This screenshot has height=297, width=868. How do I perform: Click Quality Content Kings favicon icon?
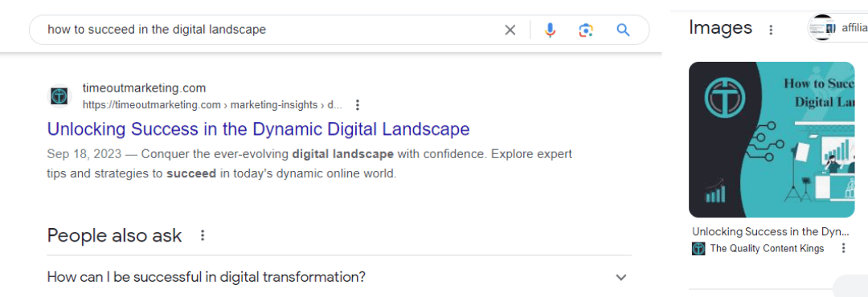(x=698, y=248)
